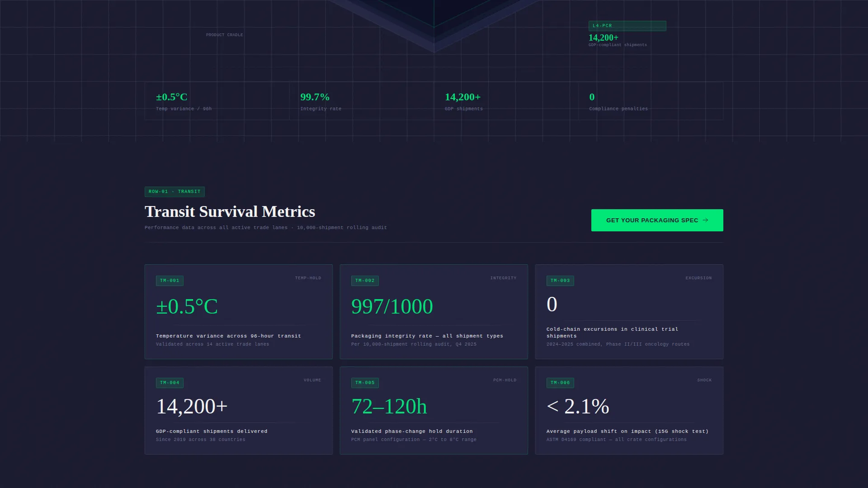Click 'GDP-compliant shipments' under L4-PCR
The height and width of the screenshot is (488, 868).
[x=618, y=45]
